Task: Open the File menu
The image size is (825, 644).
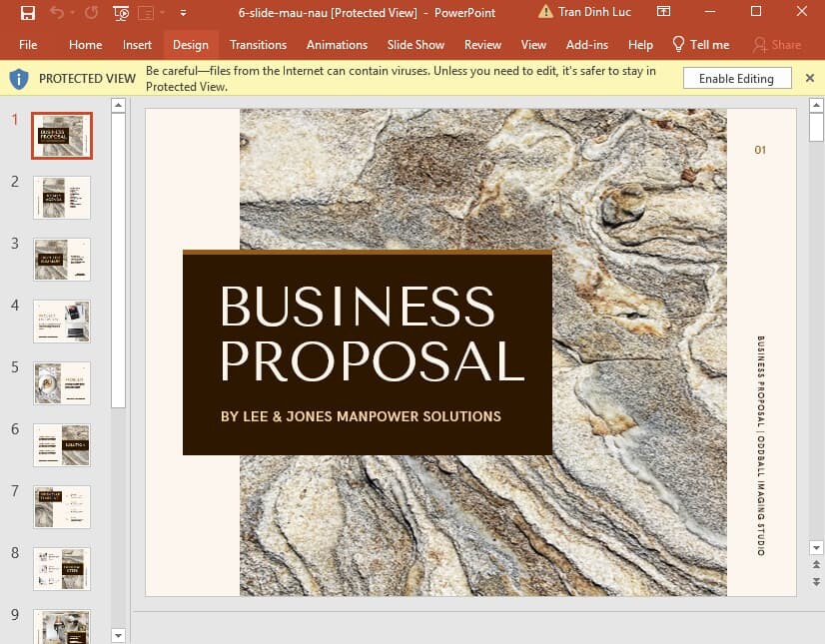Action: 28,45
